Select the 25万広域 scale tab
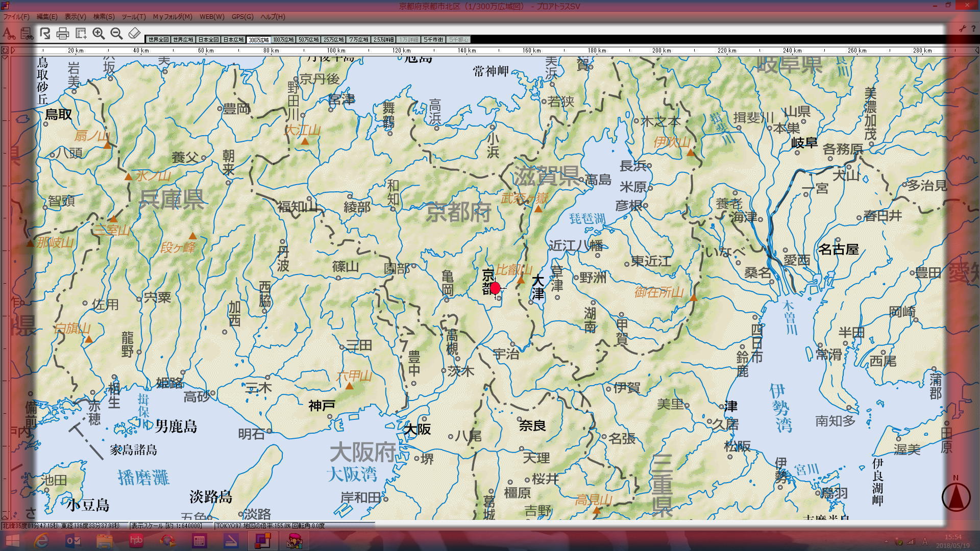 333,40
